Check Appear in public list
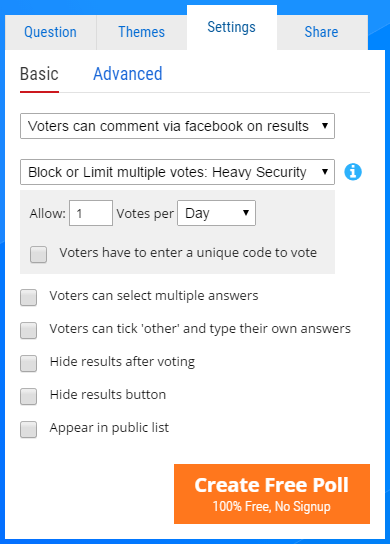This screenshot has width=390, height=544. pyautogui.click(x=28, y=430)
